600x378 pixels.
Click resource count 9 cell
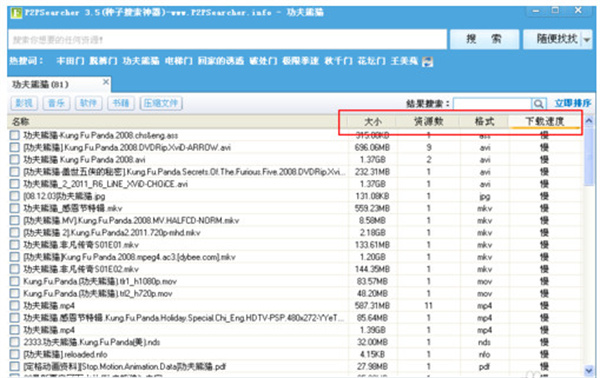tap(429, 147)
